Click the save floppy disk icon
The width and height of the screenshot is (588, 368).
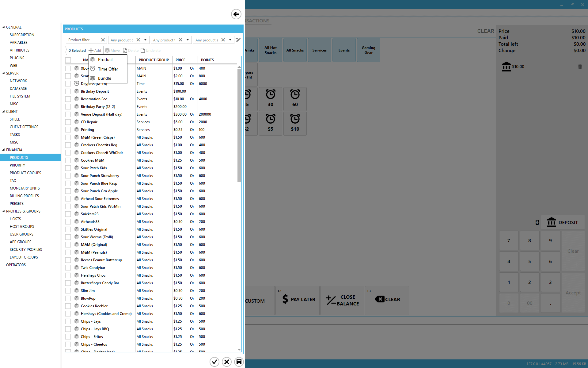(x=239, y=362)
